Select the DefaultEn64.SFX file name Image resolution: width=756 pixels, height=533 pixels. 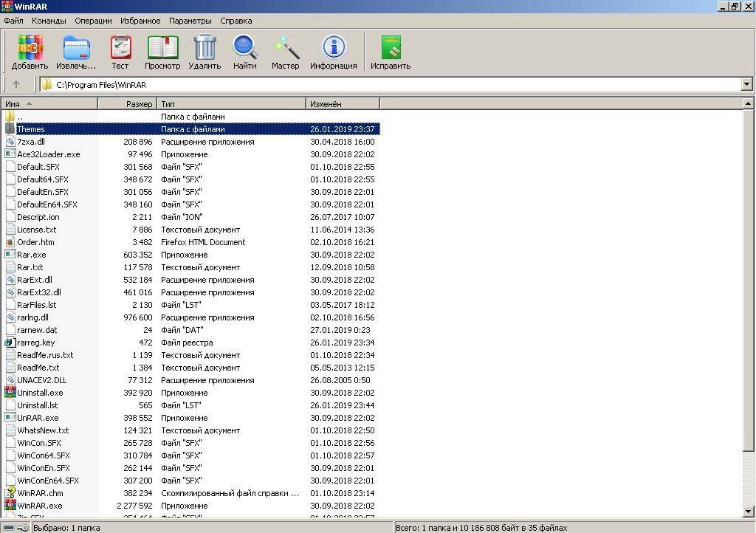tap(47, 204)
